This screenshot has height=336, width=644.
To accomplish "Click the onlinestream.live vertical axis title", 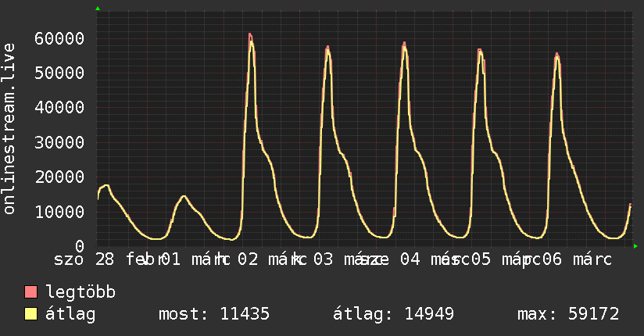I will coord(9,129).
